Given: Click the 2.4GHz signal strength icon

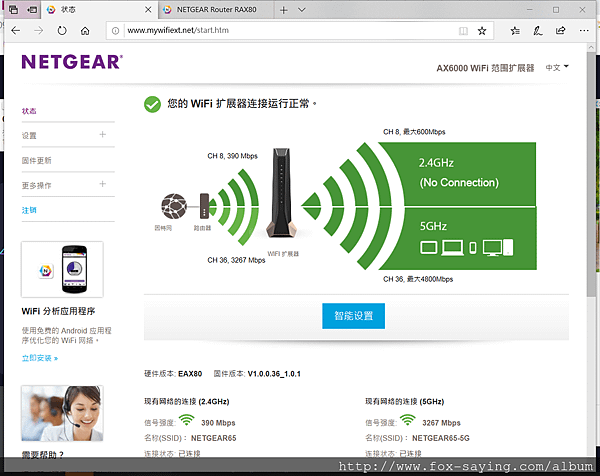Looking at the screenshot, I should [x=186, y=420].
